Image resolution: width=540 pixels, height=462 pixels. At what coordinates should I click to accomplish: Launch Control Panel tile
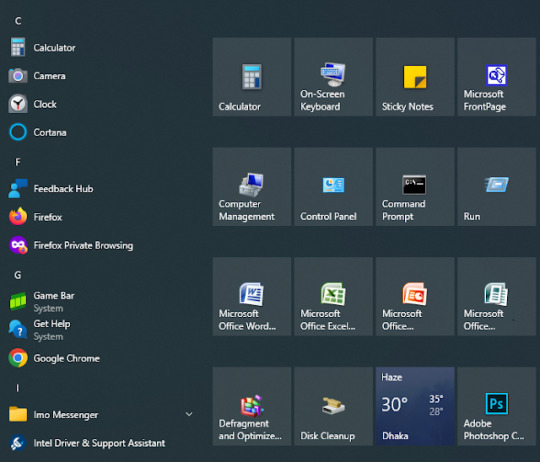pos(333,187)
